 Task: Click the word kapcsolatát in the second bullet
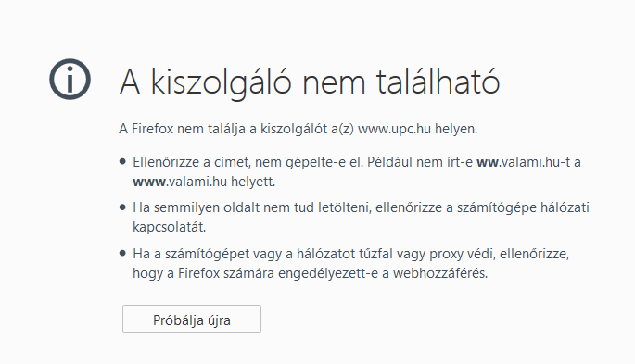[170, 227]
